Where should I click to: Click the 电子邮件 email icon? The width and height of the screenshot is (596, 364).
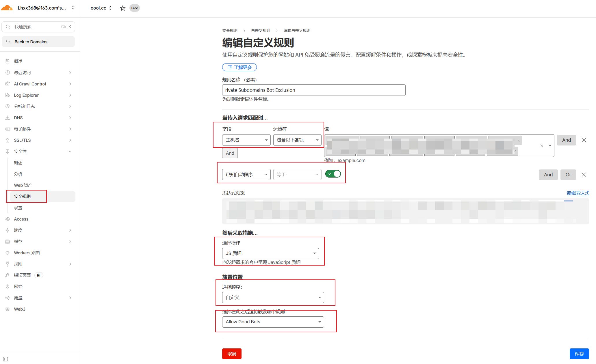[8, 129]
